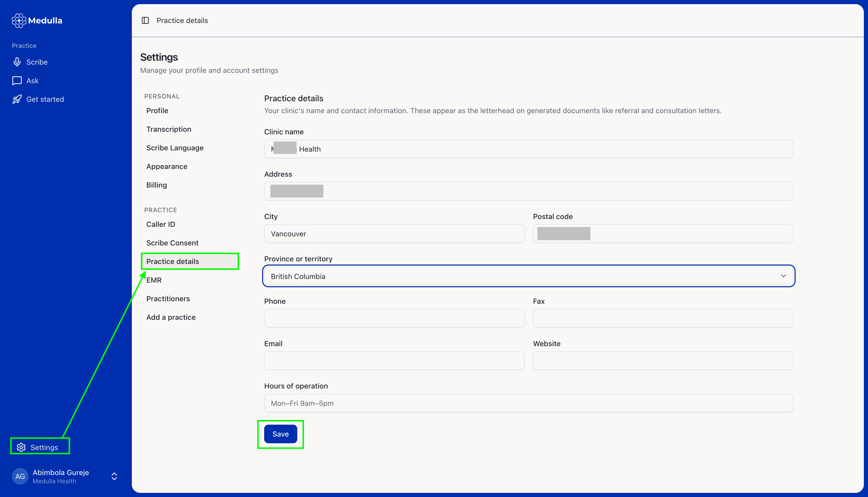Click the Hours of operation field
This screenshot has height=497, width=868.
coord(529,403)
